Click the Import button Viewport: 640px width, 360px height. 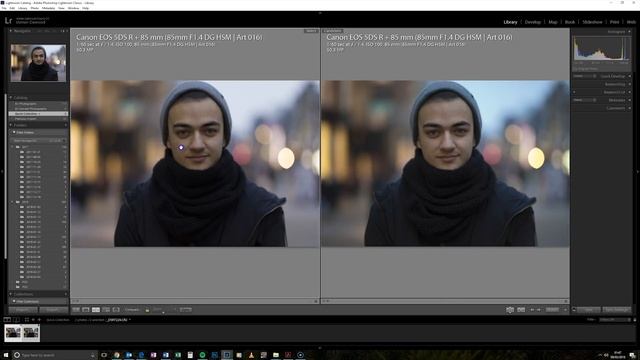23,310
